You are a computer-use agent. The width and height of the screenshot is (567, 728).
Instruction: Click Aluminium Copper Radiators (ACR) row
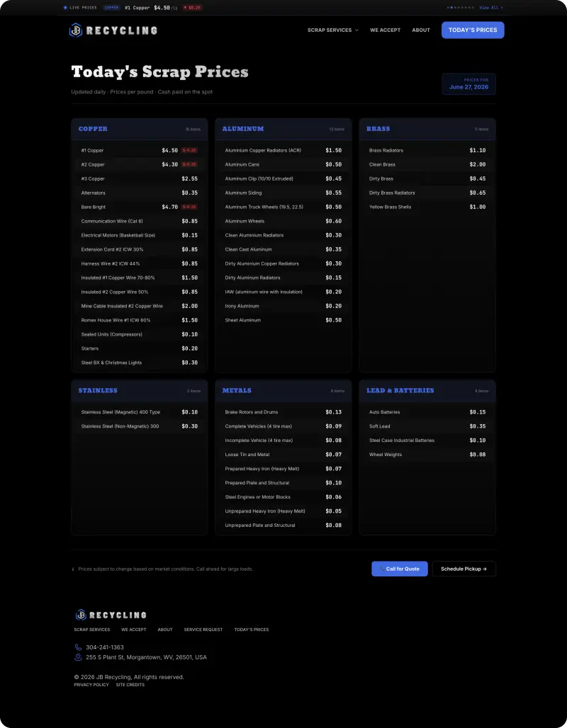click(x=283, y=150)
